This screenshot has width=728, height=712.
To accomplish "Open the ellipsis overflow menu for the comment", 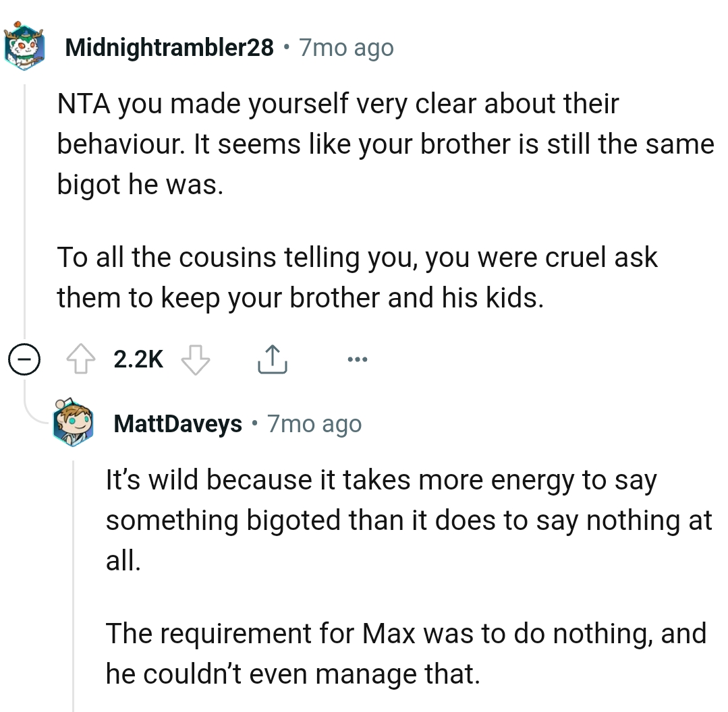I will pyautogui.click(x=357, y=359).
